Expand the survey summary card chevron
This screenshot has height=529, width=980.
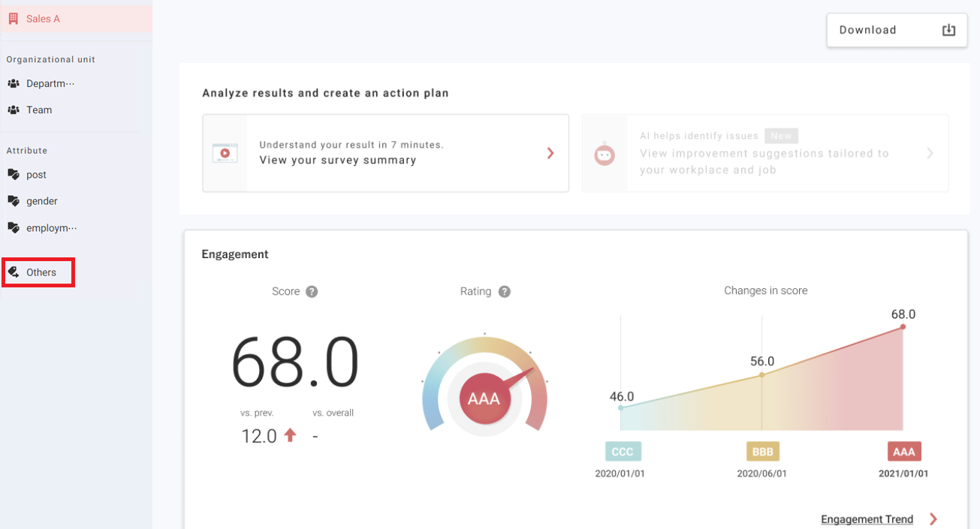pyautogui.click(x=550, y=153)
